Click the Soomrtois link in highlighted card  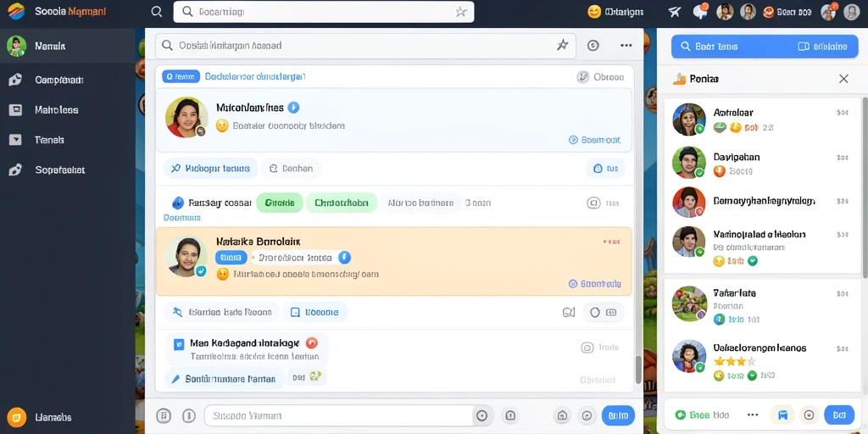click(594, 283)
